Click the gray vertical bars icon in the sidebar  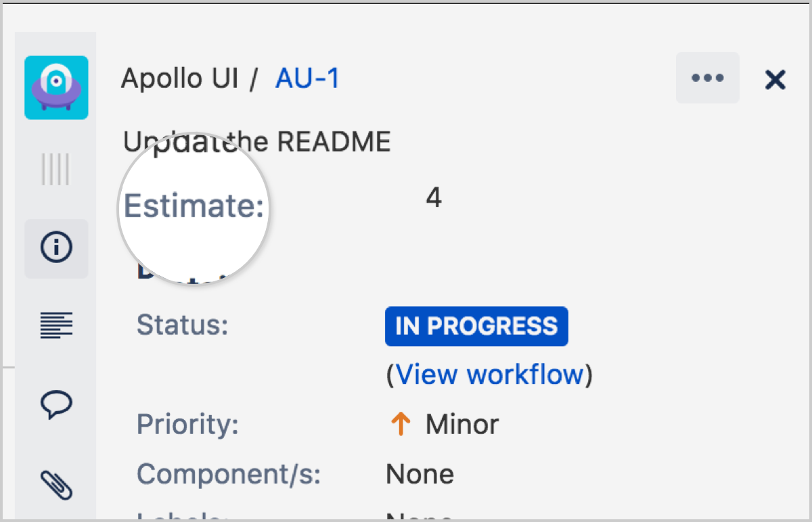(56, 170)
